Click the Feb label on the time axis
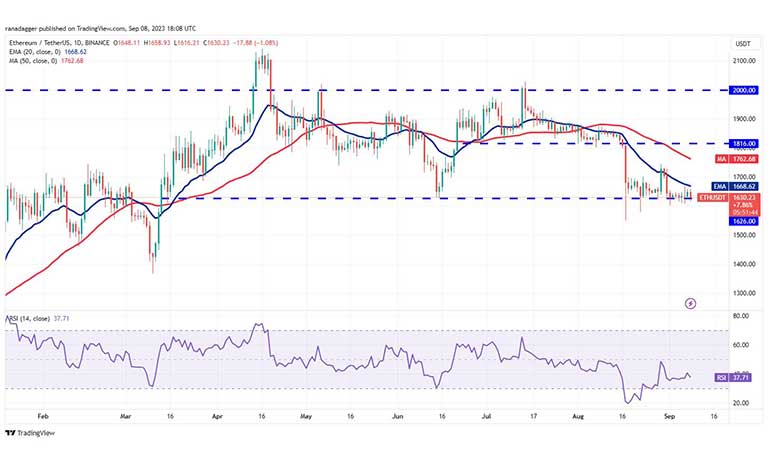The image size is (768, 463). [43, 416]
